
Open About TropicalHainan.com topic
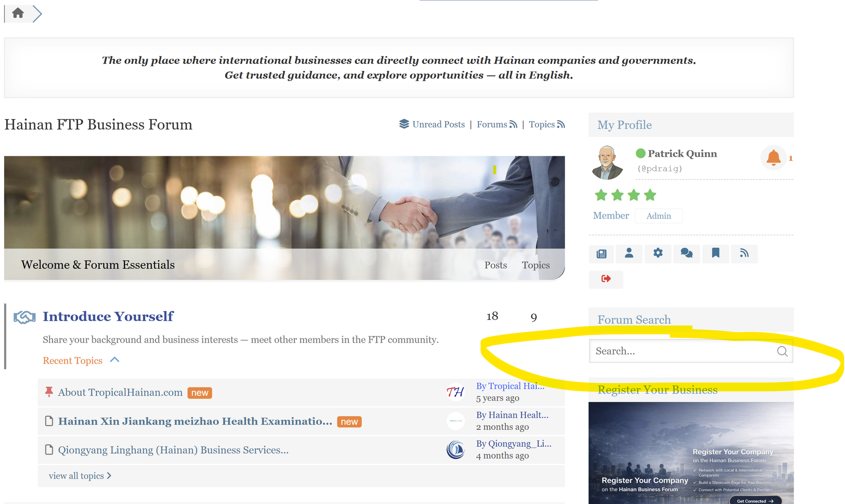pyautogui.click(x=120, y=392)
